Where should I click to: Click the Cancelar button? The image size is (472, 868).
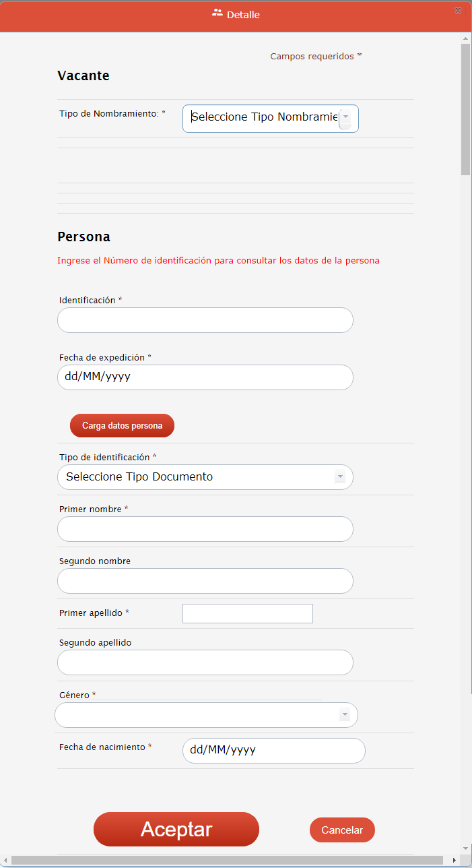coord(342,830)
